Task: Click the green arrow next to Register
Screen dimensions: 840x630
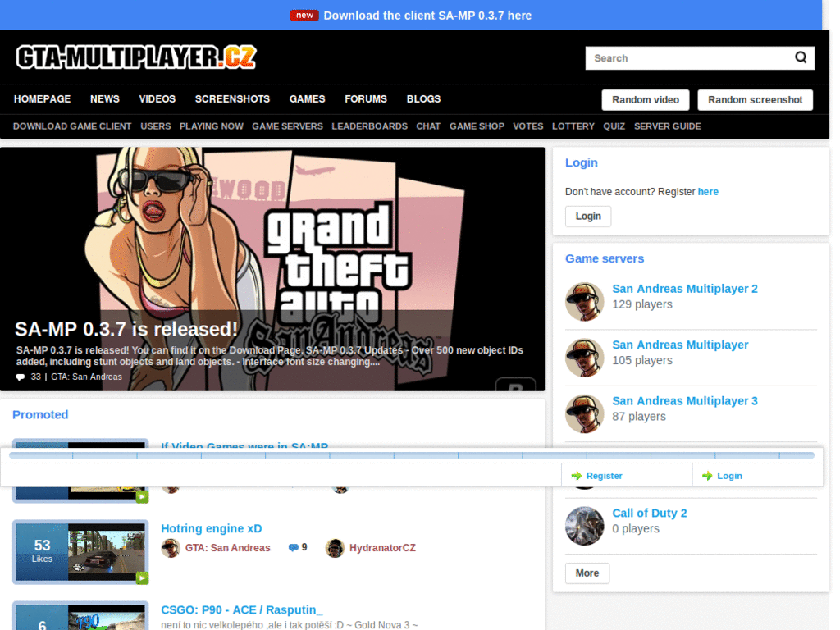Action: [577, 476]
